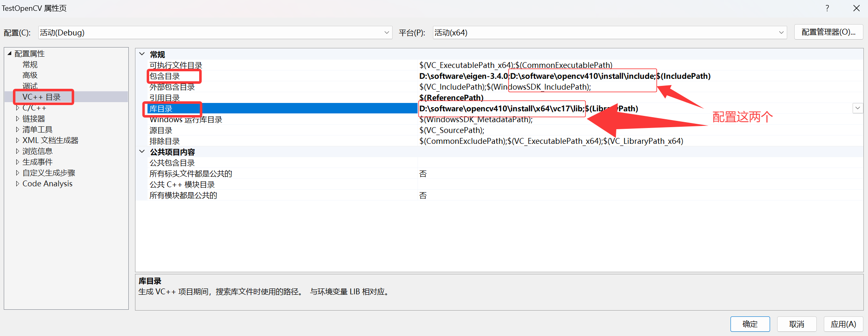Click the $(WindowsSDK_MetadataPath); value

[x=476, y=120]
